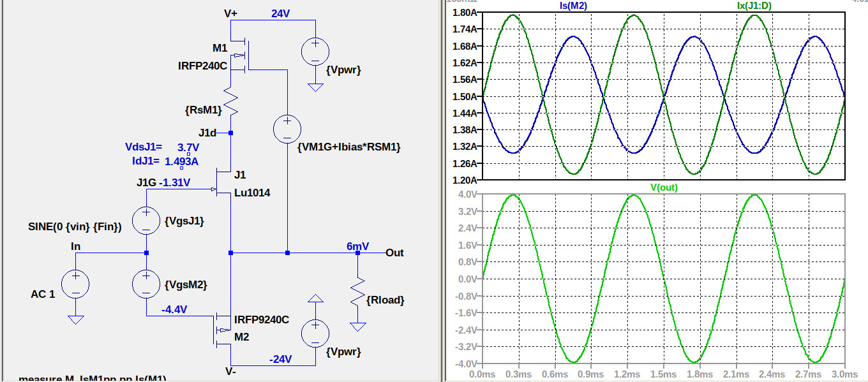Screen dimensions: 868x382
Task: Click the {Rload} resistor symbol
Action: pyautogui.click(x=358, y=293)
